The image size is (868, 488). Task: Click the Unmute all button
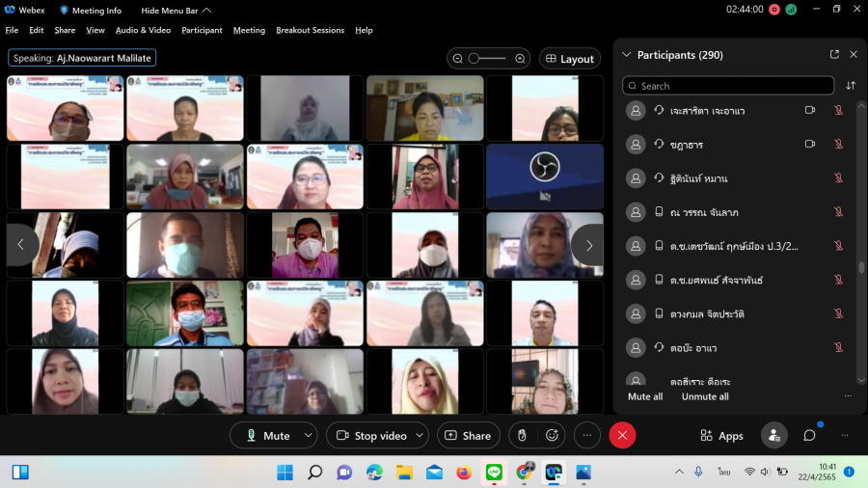pos(705,396)
